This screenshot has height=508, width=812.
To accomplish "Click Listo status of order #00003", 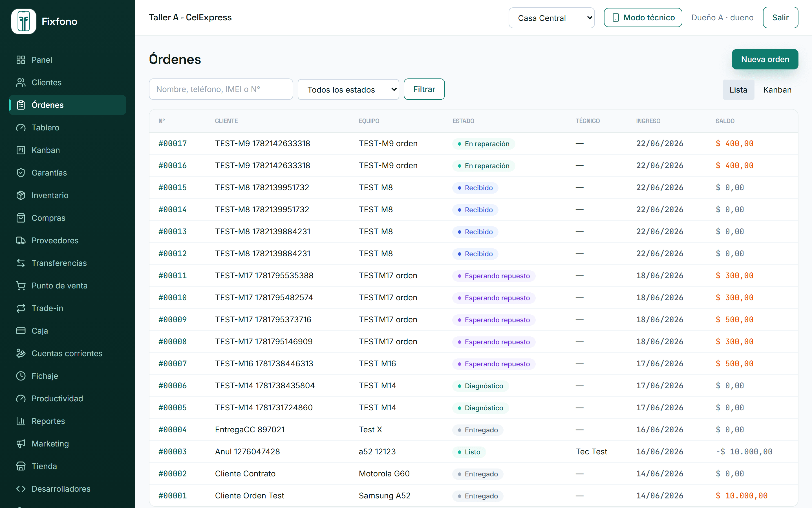I will pyautogui.click(x=469, y=452).
